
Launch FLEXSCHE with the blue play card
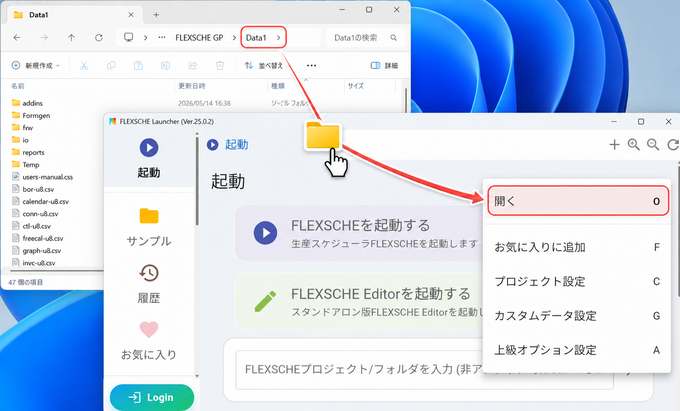click(358, 233)
